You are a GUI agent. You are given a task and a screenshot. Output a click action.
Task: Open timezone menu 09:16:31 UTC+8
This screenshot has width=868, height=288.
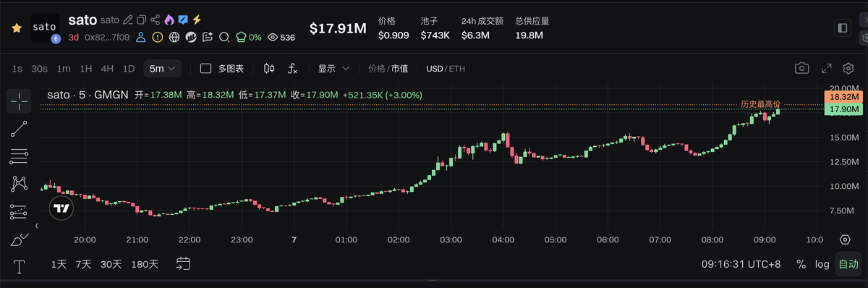pos(741,264)
